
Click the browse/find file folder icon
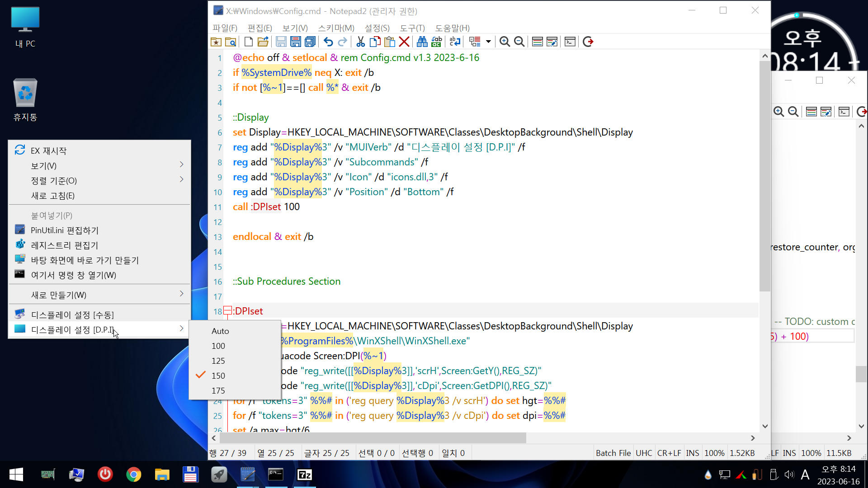[231, 42]
